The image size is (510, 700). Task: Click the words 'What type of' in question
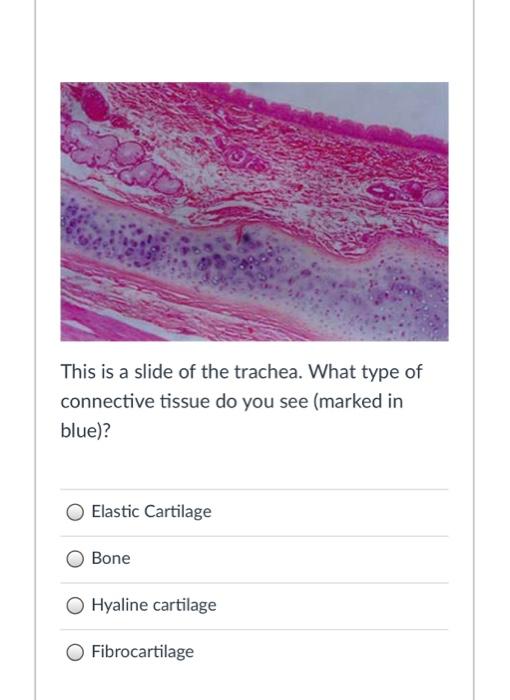[x=365, y=372]
